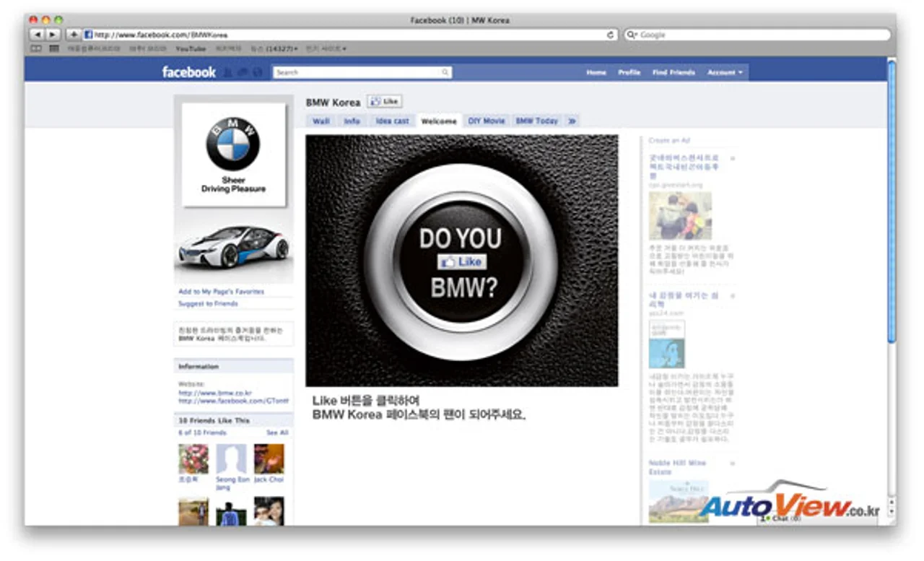Screen dimensions: 924x561
Task: Open Profile in the Facebook header
Action: [629, 72]
